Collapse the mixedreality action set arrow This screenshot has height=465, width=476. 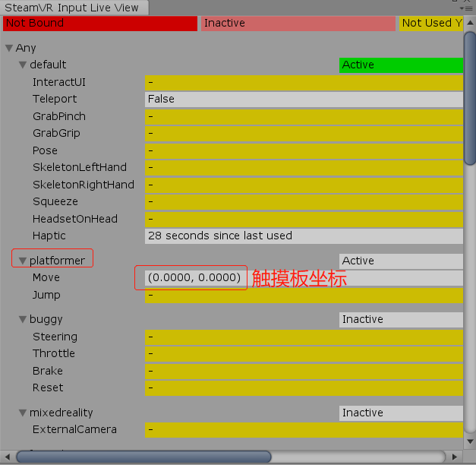coord(23,413)
